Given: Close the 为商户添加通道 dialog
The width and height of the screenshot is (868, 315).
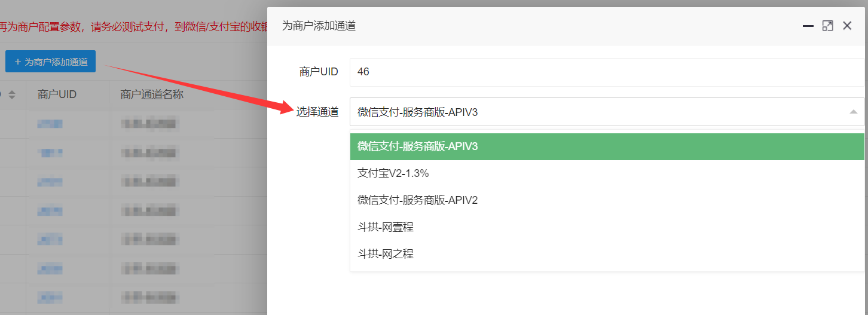Looking at the screenshot, I should 847,26.
